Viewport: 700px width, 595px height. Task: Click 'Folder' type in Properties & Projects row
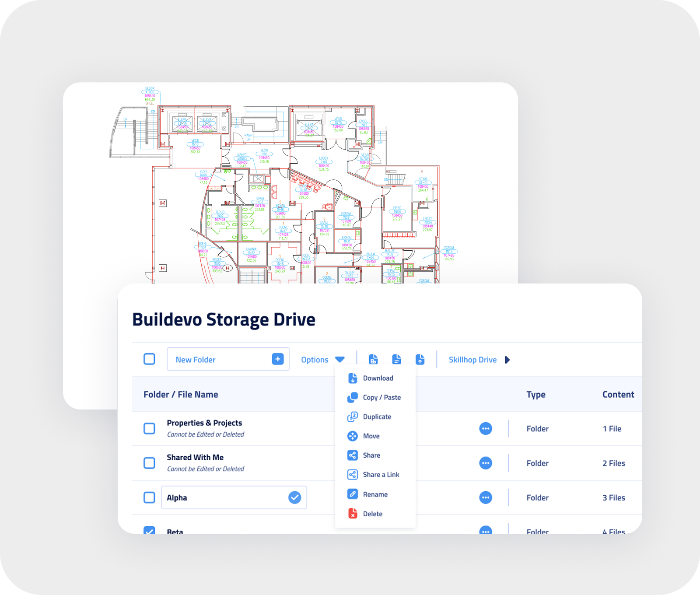point(537,429)
